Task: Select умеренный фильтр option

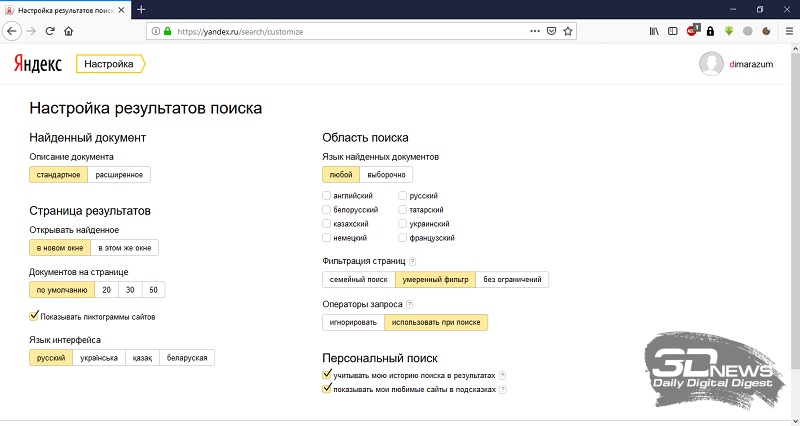Action: click(436, 280)
